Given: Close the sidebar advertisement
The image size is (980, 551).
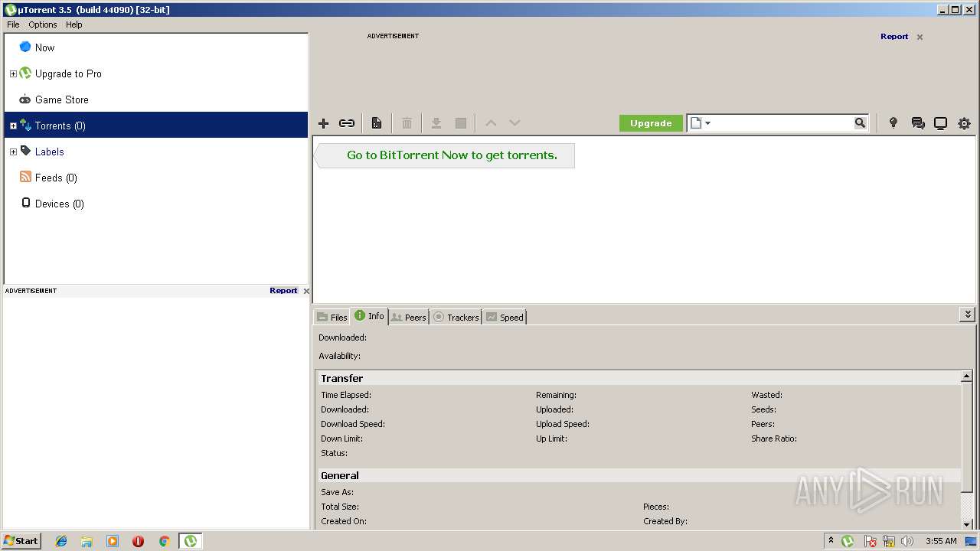Looking at the screenshot, I should point(306,291).
